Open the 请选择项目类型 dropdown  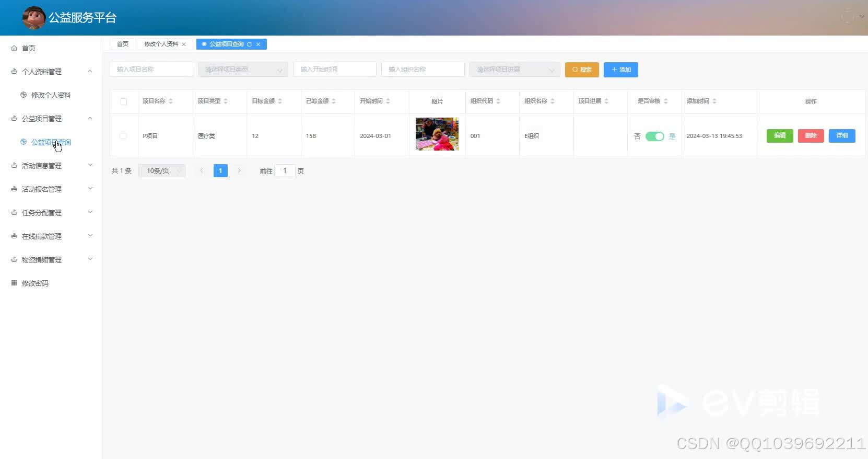click(x=243, y=70)
